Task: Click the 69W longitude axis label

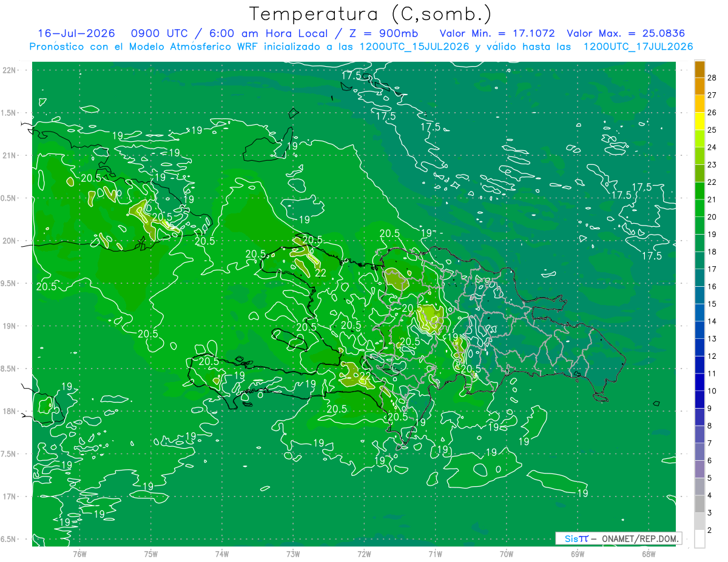Action: pyautogui.click(x=578, y=554)
